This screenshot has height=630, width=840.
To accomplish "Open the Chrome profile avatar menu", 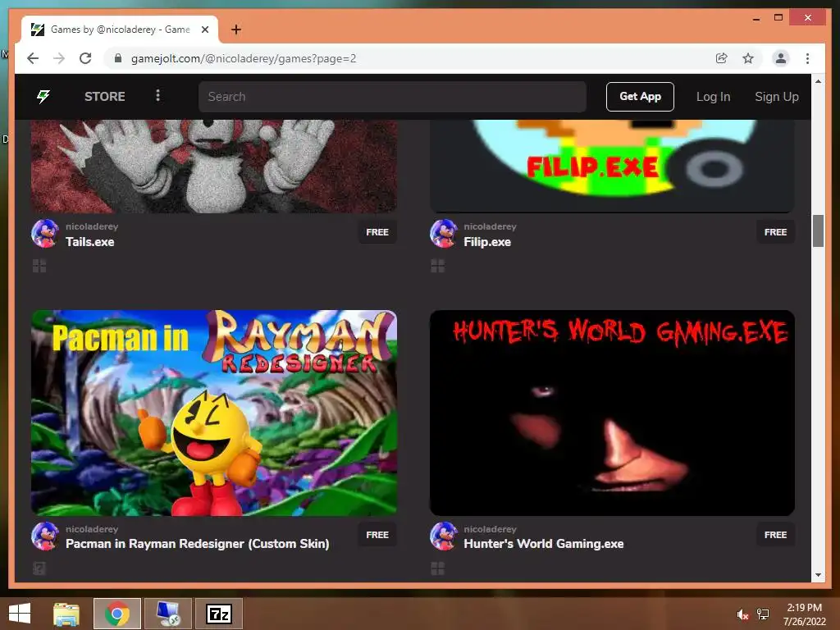I will [781, 58].
